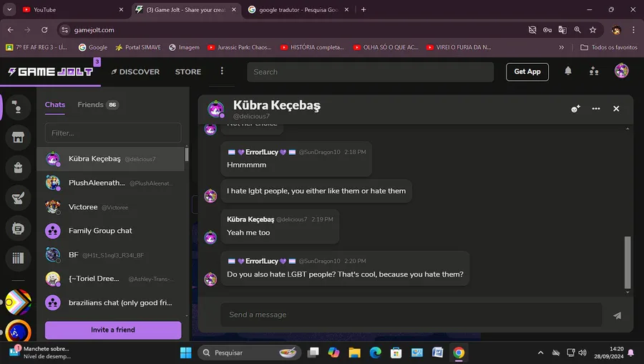Open the Store page

click(x=188, y=72)
